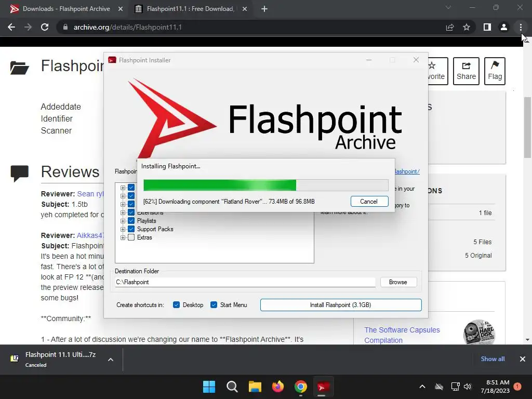Screen dimensions: 532x399
Task: Click the Favorite button on archive page
Action: tap(437, 71)
